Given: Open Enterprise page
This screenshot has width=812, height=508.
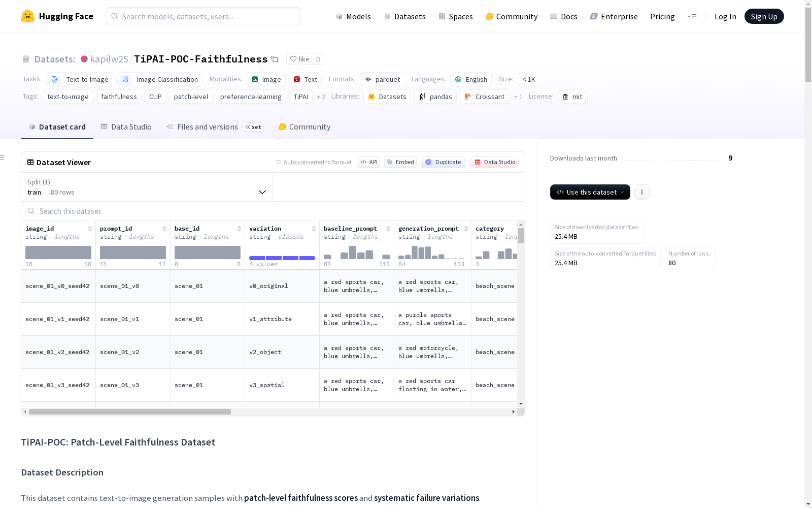Looking at the screenshot, I should (614, 16).
